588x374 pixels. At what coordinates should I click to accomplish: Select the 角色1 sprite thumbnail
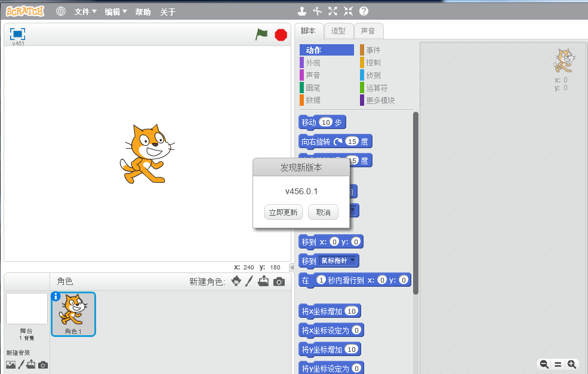(x=73, y=314)
